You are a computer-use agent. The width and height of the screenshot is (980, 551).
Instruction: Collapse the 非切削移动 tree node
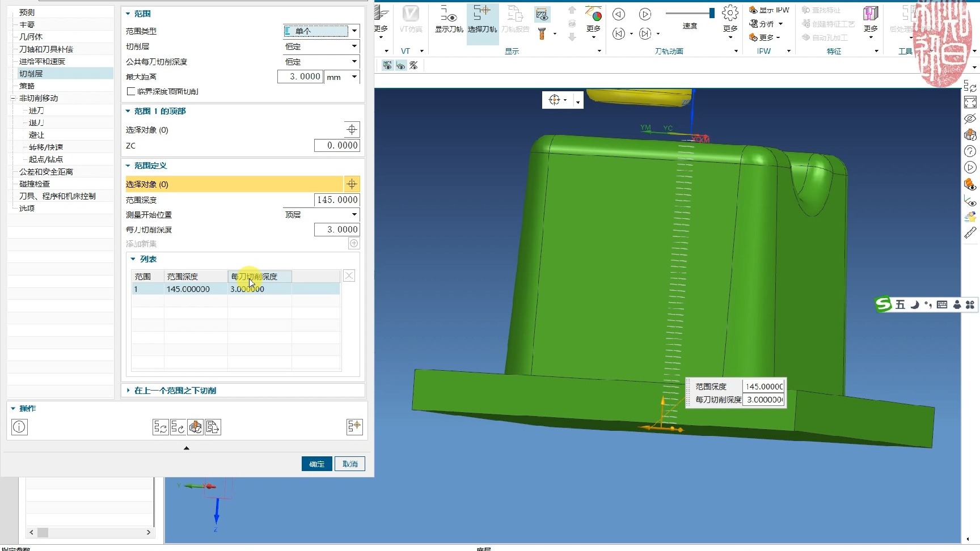tap(13, 98)
